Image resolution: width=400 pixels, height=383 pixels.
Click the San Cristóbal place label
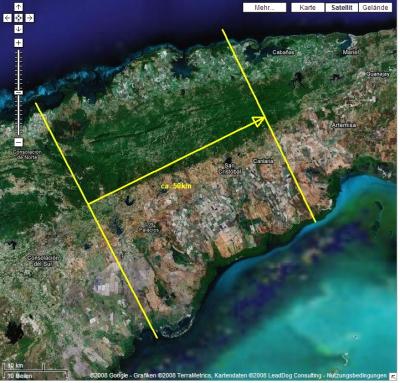(x=229, y=169)
